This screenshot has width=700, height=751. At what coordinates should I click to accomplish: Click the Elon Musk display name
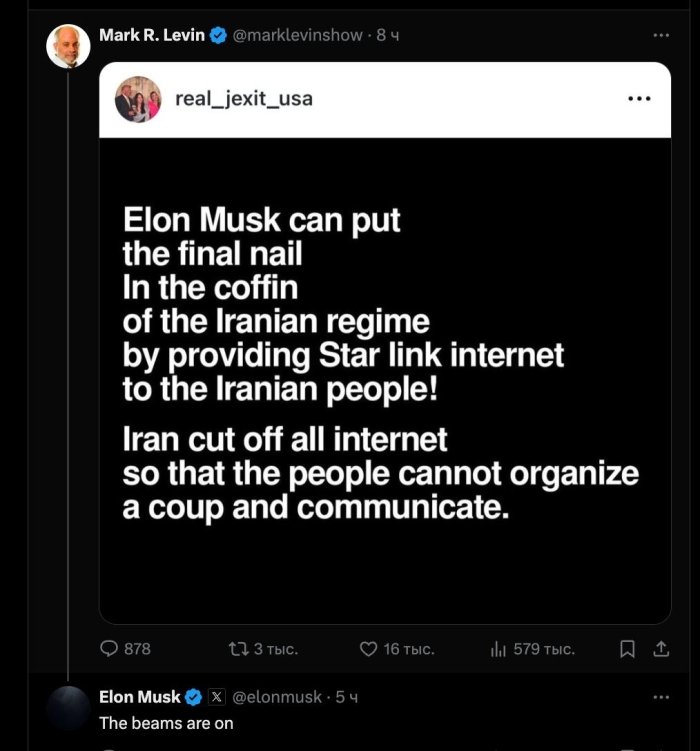[x=140, y=697]
